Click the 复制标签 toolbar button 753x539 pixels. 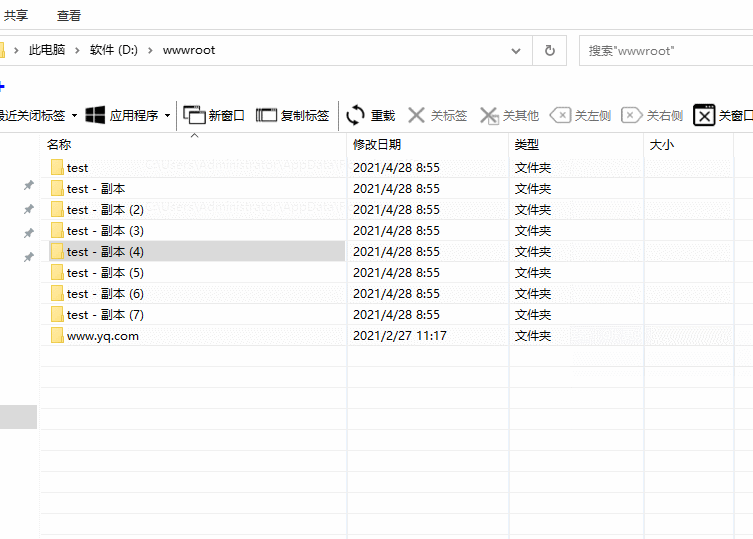[292, 115]
